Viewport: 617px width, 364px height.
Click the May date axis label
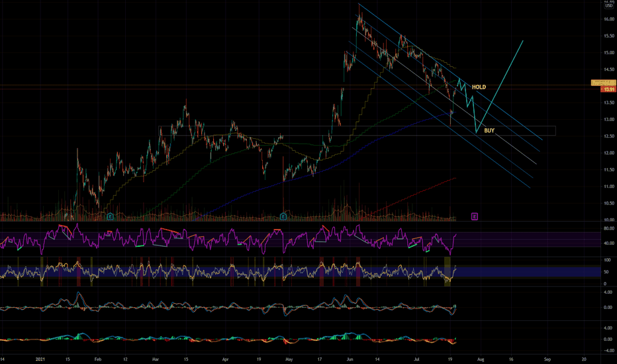(x=289, y=359)
